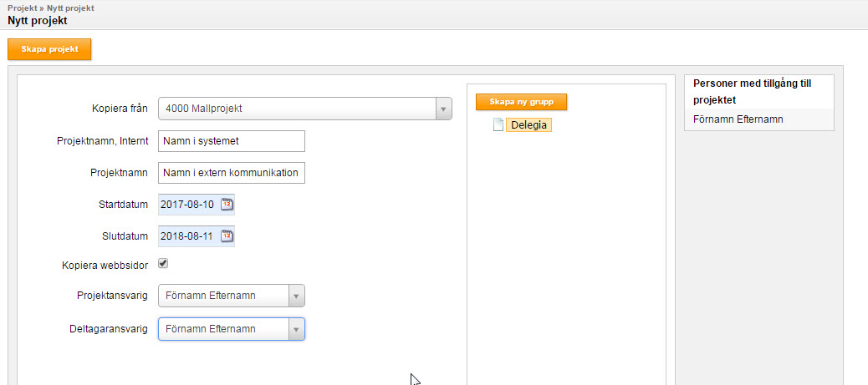Viewport: 868px width, 385px height.
Task: Click the Slutdatum date field 2018-08-11
Action: tap(189, 236)
